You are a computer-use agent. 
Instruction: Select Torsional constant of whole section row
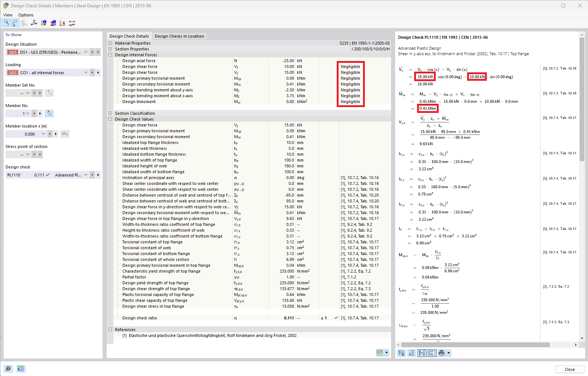coord(252,259)
